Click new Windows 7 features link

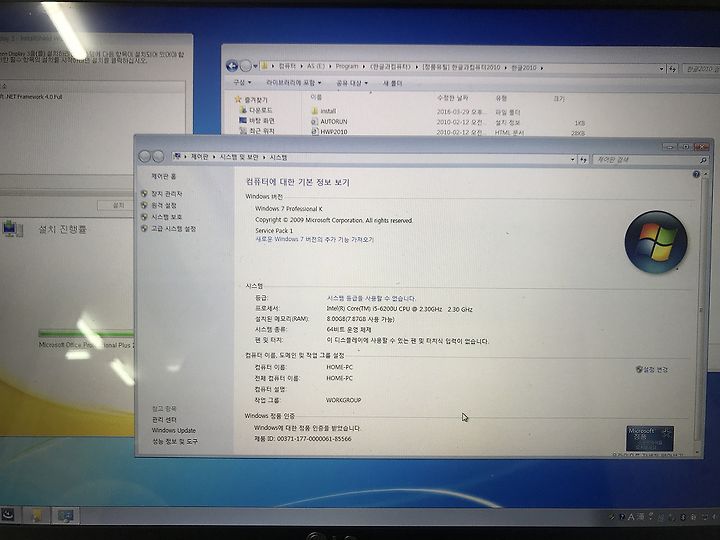click(315, 240)
